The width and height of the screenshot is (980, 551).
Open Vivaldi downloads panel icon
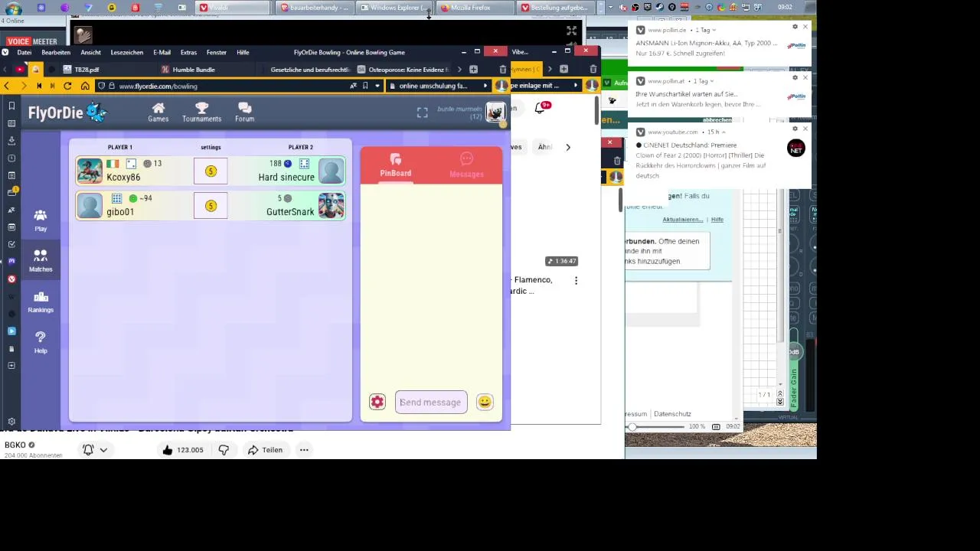(11, 141)
